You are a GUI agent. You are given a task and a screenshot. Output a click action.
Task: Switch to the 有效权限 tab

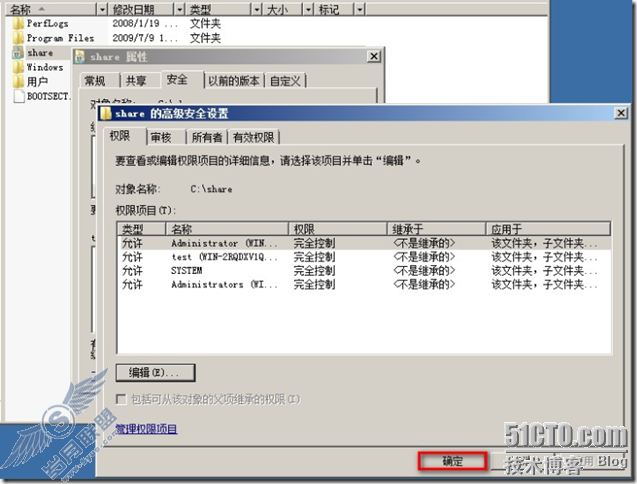pyautogui.click(x=254, y=137)
